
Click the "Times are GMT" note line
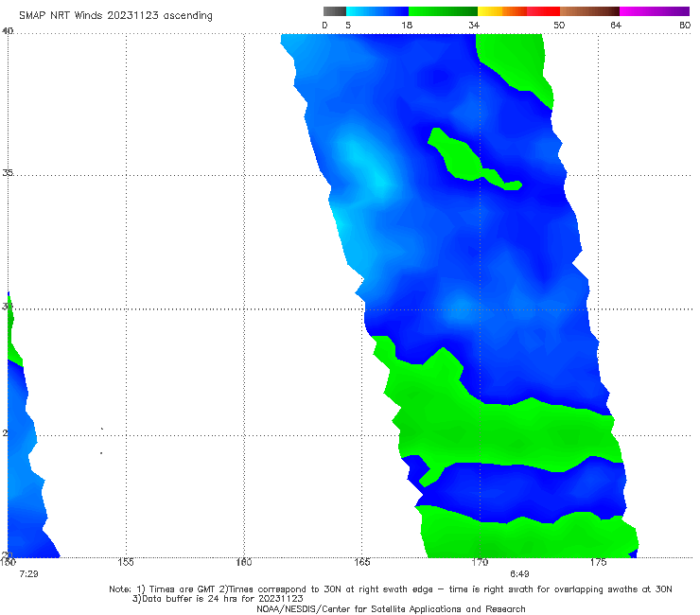point(391,589)
